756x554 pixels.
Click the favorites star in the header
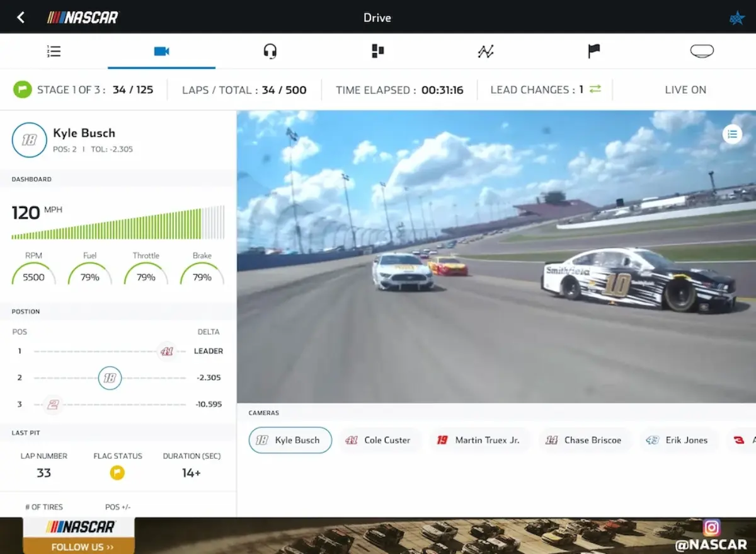click(737, 17)
